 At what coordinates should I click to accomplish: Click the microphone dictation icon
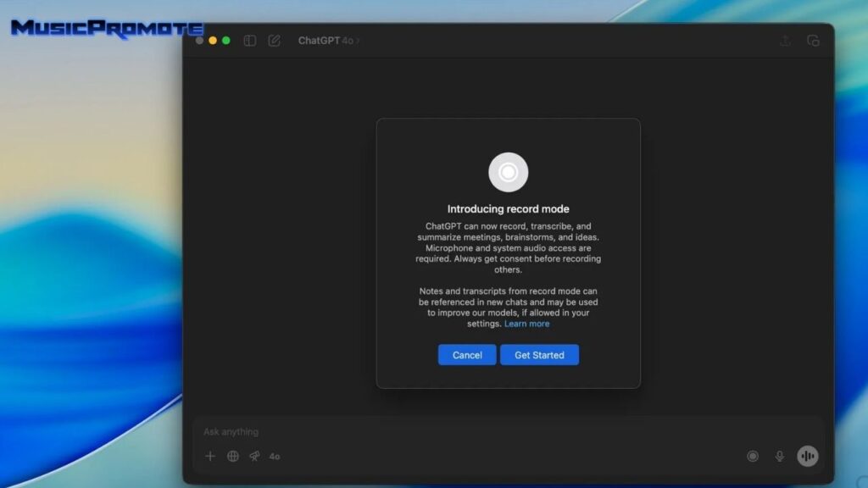[780, 456]
